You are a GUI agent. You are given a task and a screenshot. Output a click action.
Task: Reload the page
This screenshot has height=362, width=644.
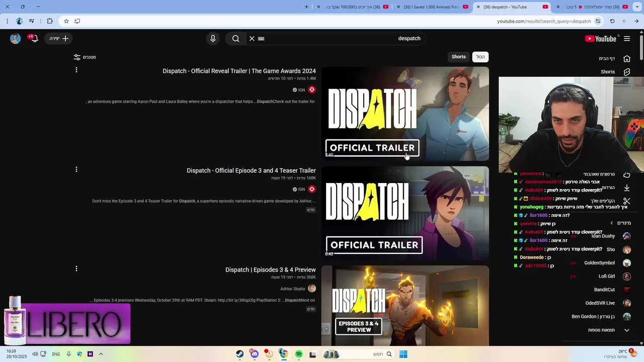[612, 21]
